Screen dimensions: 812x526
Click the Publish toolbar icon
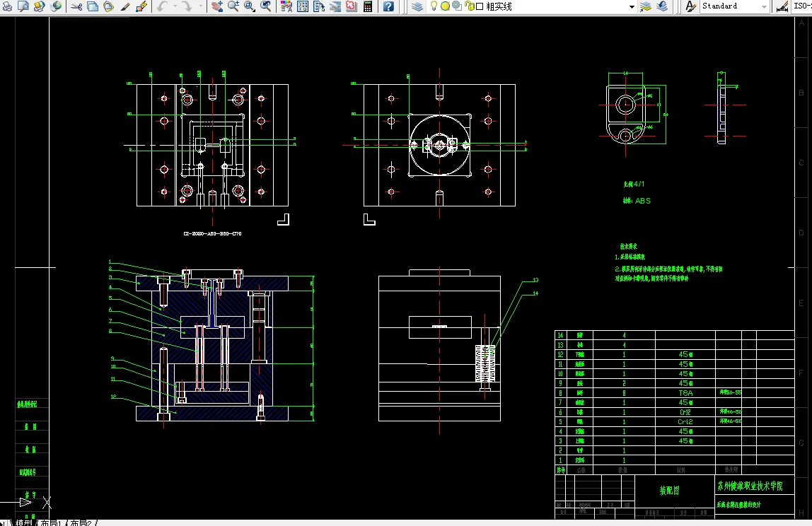(40, 6)
